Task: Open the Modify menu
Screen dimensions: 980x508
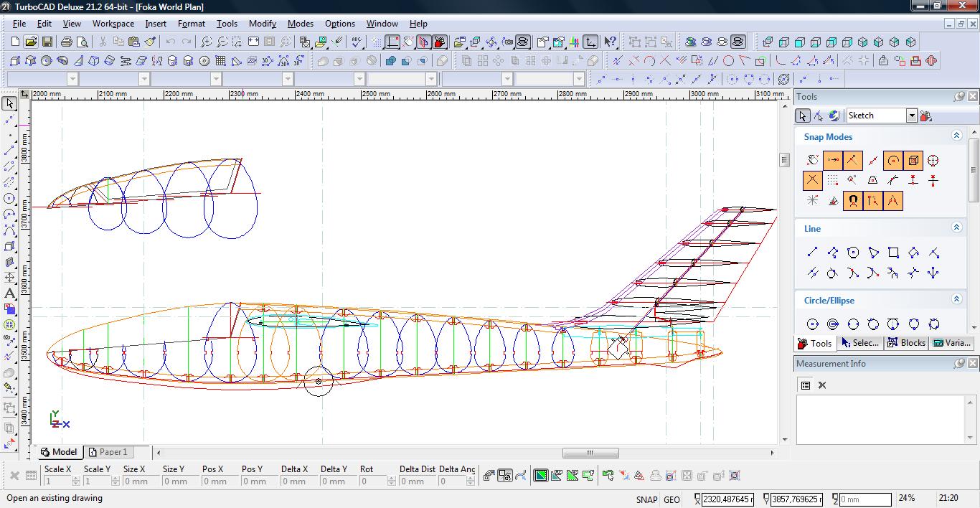Action: tap(262, 24)
